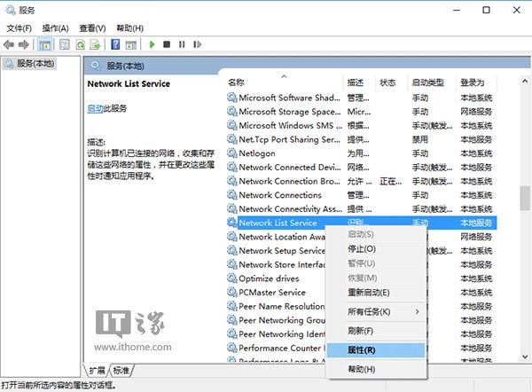Click the Refresh toolbar icon
This screenshot has width=532, height=392.
click(x=81, y=44)
